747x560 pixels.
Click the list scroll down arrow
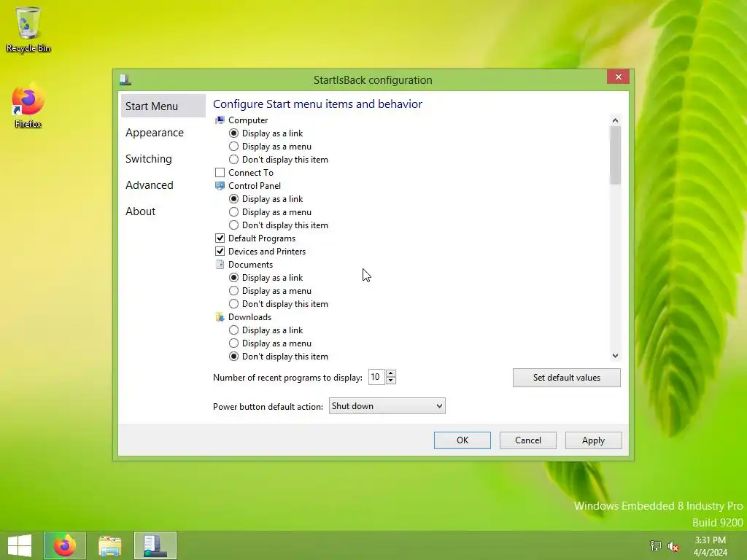tap(615, 356)
